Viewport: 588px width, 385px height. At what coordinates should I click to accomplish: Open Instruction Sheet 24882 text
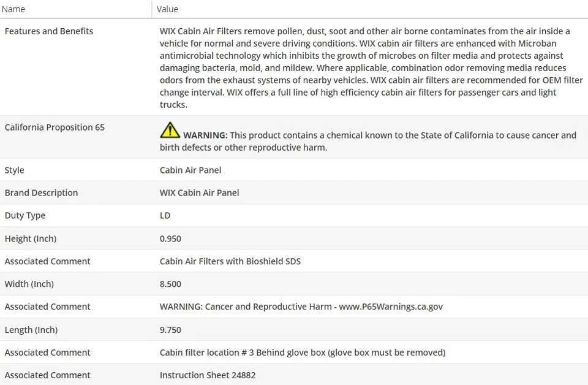tap(208, 375)
